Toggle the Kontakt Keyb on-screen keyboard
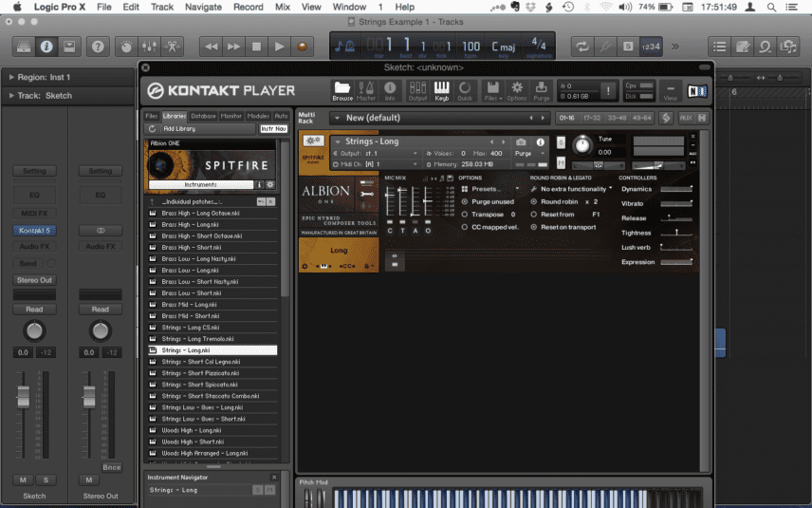812x508 pixels. tap(442, 91)
